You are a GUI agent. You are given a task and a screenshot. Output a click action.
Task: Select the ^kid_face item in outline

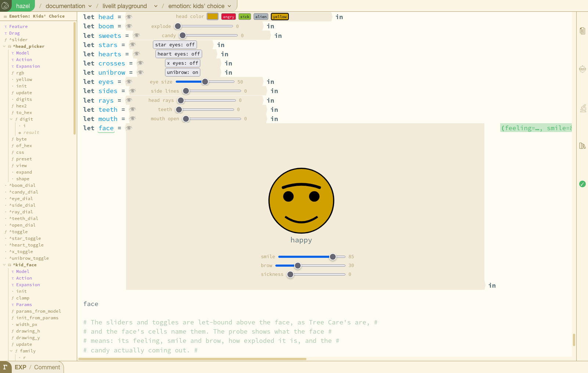[25, 265]
